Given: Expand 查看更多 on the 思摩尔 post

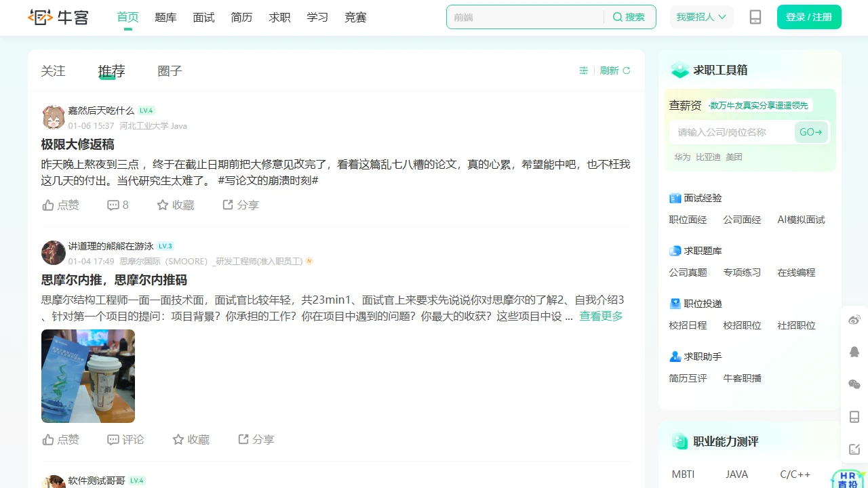Looking at the screenshot, I should pyautogui.click(x=601, y=316).
